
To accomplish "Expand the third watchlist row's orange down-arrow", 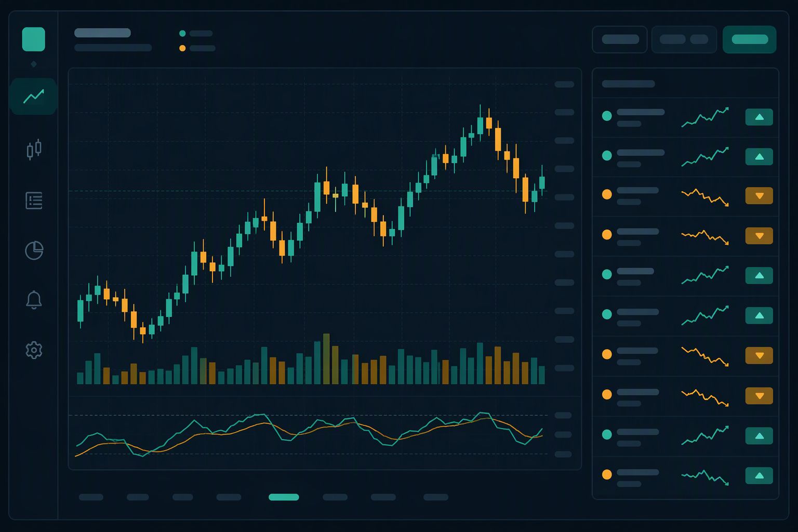I will pyautogui.click(x=759, y=196).
